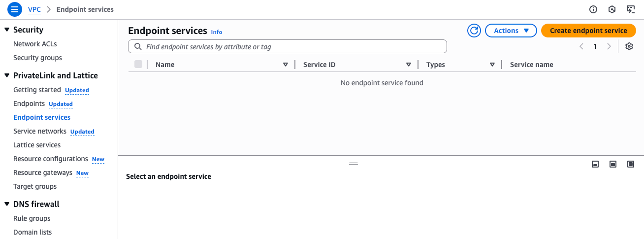Click Create endpoint service button
The height and width of the screenshot is (239, 644).
[x=588, y=31]
